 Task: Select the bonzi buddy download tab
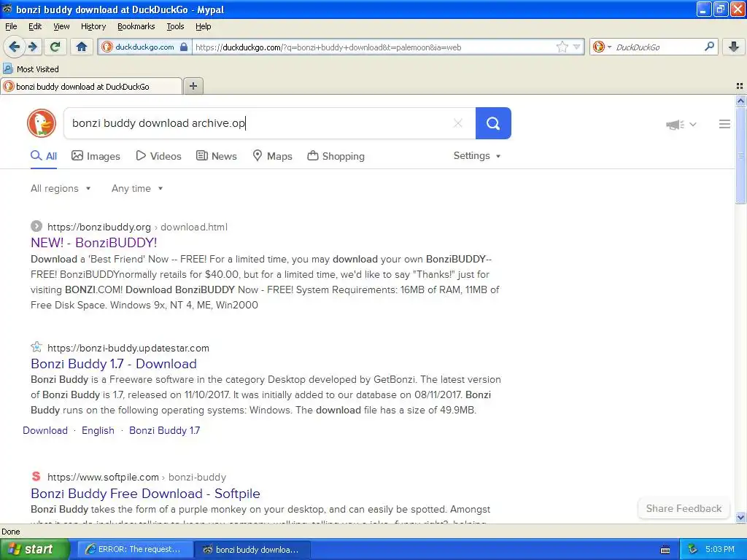pos(91,86)
